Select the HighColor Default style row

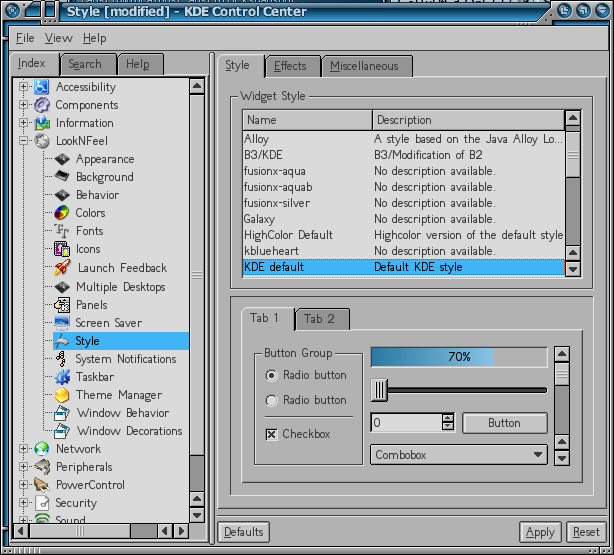(404, 235)
